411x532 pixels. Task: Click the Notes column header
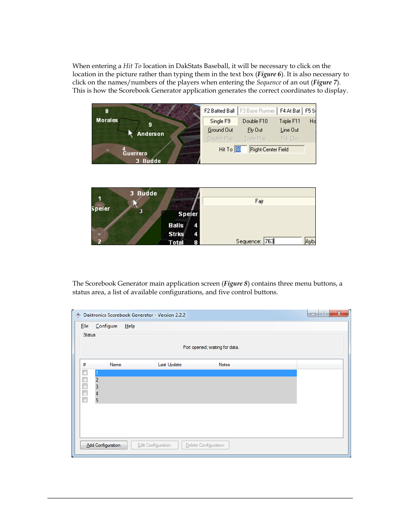tap(256, 364)
